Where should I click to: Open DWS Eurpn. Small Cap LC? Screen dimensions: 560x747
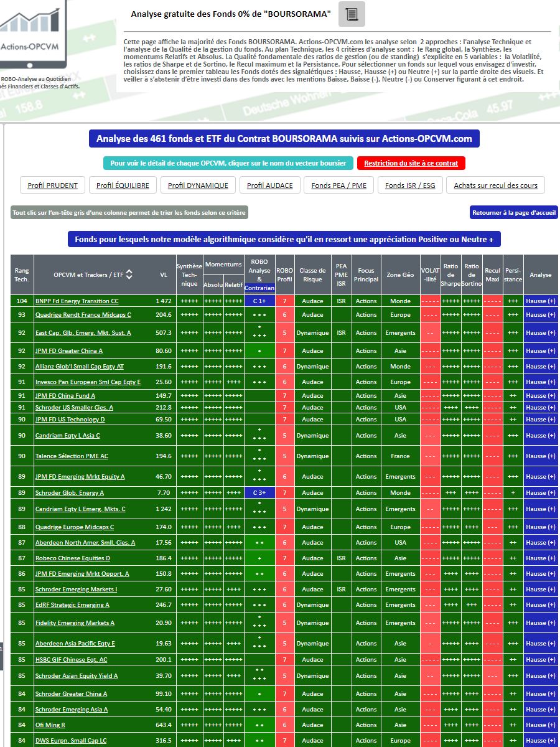[71, 741]
